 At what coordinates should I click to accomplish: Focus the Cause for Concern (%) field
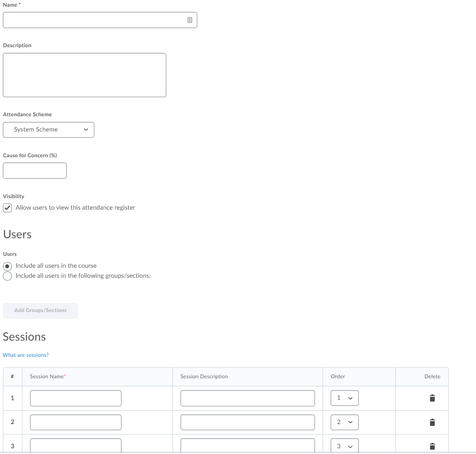click(x=35, y=171)
